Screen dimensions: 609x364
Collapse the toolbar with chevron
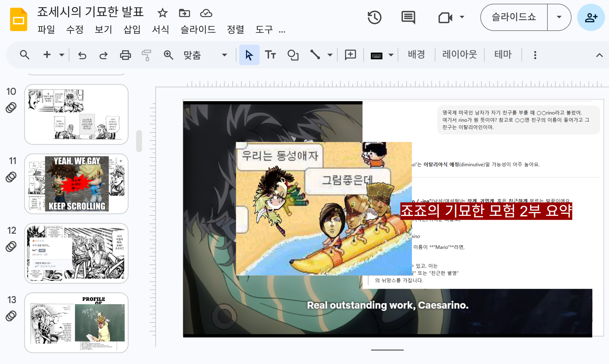(599, 55)
